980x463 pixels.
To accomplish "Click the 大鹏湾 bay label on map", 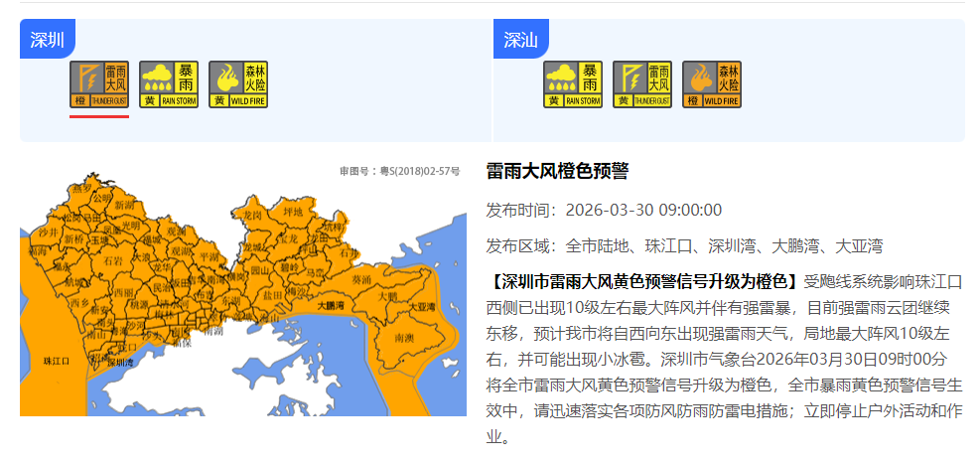I will click(331, 306).
